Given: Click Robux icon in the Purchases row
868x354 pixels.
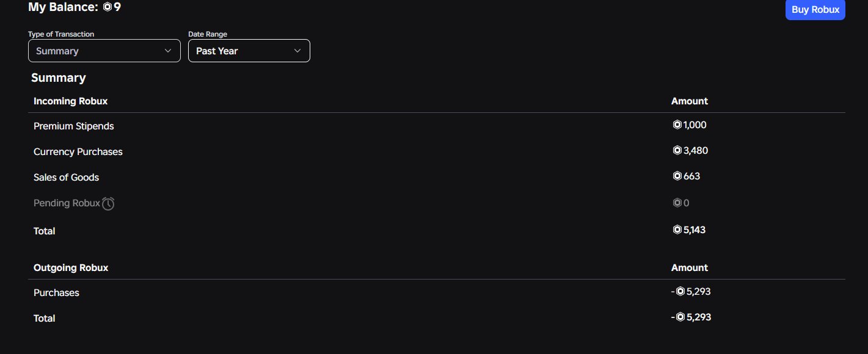Looking at the screenshot, I should 680,292.
